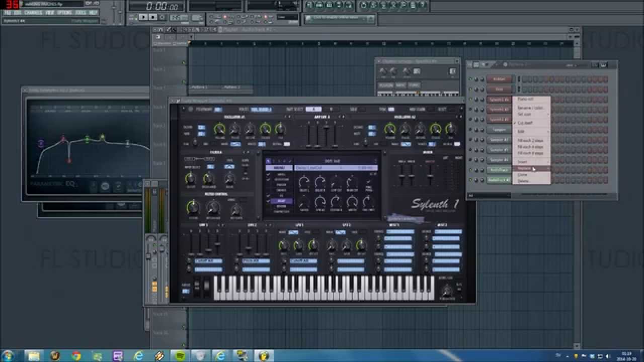Open the Step Sequencer view shortcut icon
Image resolution: width=644 pixels, height=362 pixels.
pyautogui.click(x=319, y=5)
